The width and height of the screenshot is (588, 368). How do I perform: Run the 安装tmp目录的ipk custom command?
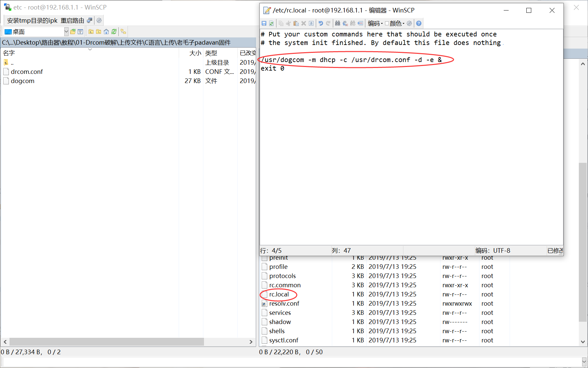(32, 20)
